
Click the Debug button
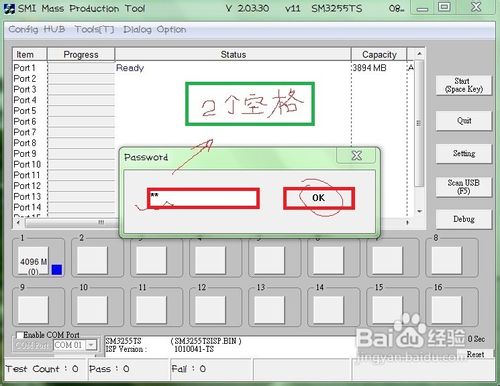tap(464, 219)
